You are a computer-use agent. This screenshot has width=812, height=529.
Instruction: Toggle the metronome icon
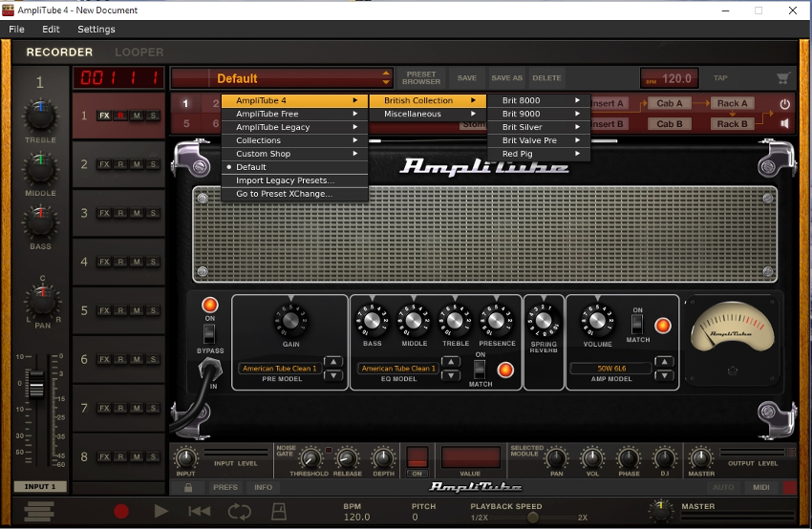pyautogui.click(x=279, y=512)
